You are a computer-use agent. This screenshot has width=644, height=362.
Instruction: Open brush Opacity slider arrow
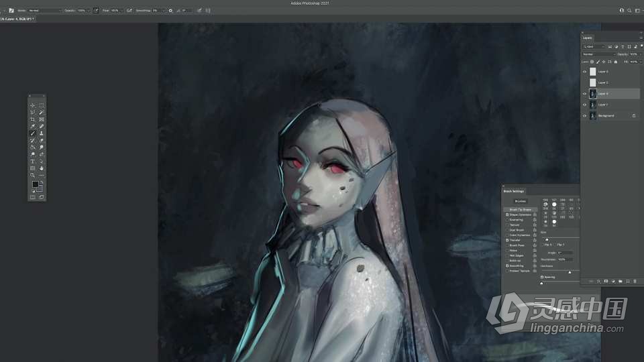tap(89, 10)
